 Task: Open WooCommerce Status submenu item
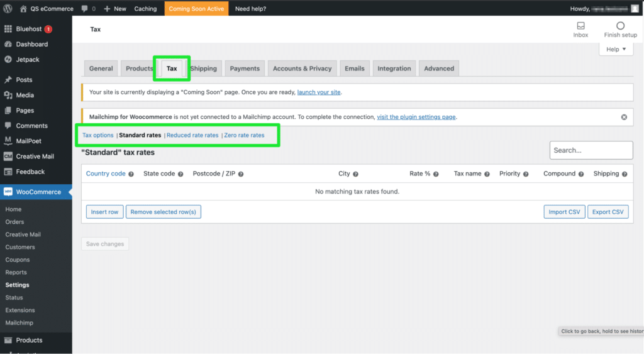(14, 298)
